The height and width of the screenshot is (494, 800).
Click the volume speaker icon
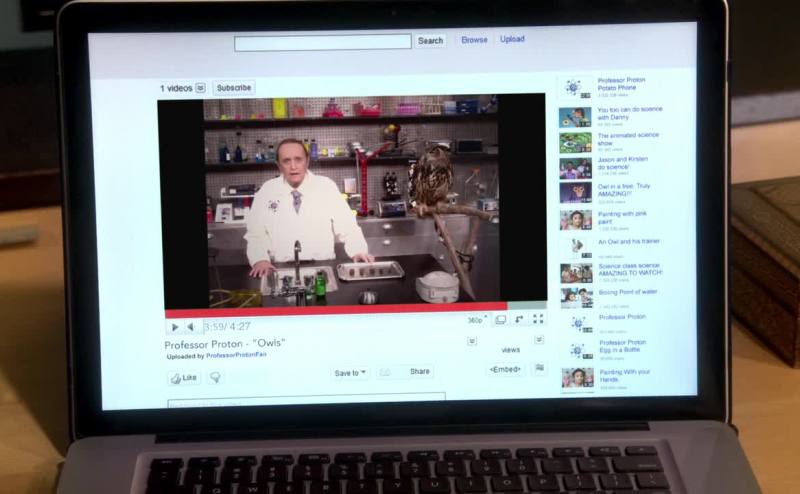tap(190, 327)
